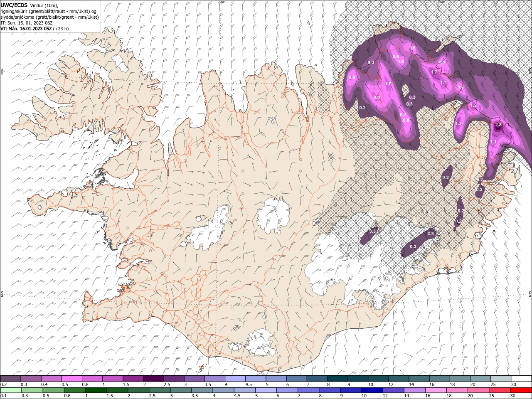Click the 0.8 snowfall value on the map
532x399 pixels.
tap(406, 120)
